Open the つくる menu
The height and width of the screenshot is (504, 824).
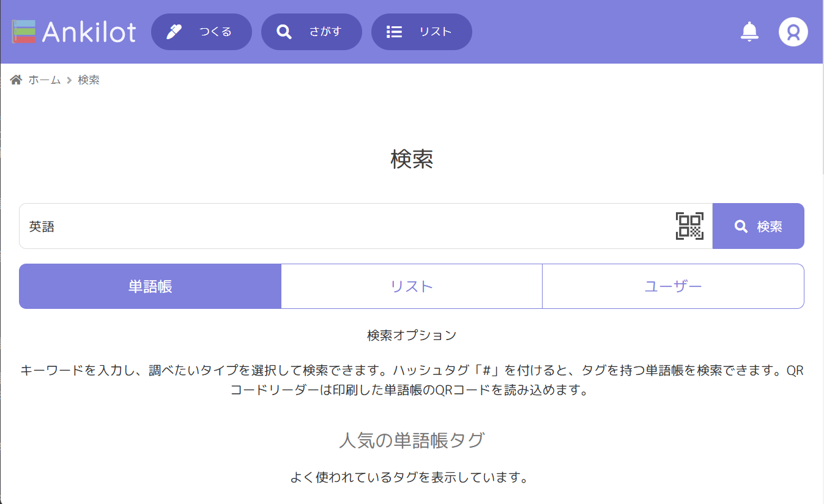(x=202, y=31)
